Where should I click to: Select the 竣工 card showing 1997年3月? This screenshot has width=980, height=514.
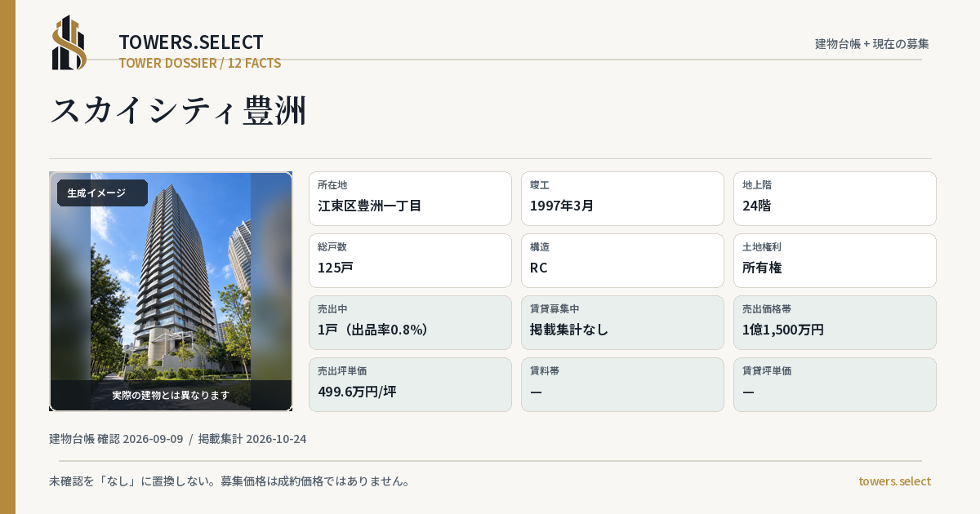click(x=622, y=198)
